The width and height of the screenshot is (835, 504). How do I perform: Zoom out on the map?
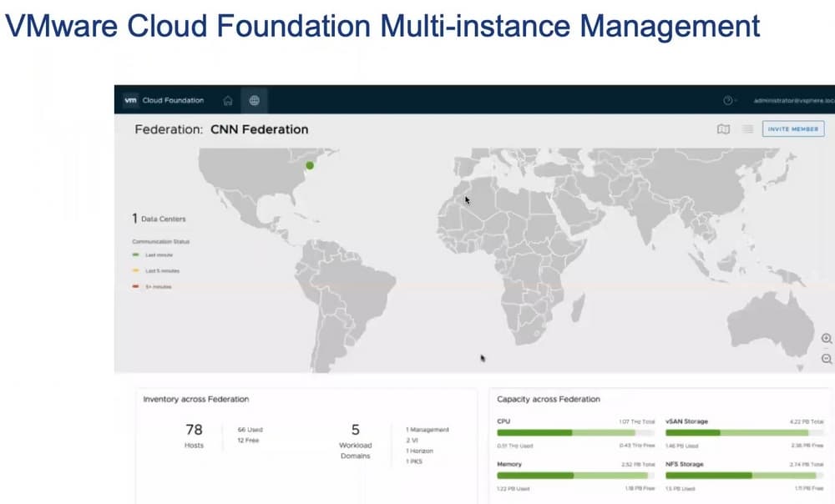point(826,359)
